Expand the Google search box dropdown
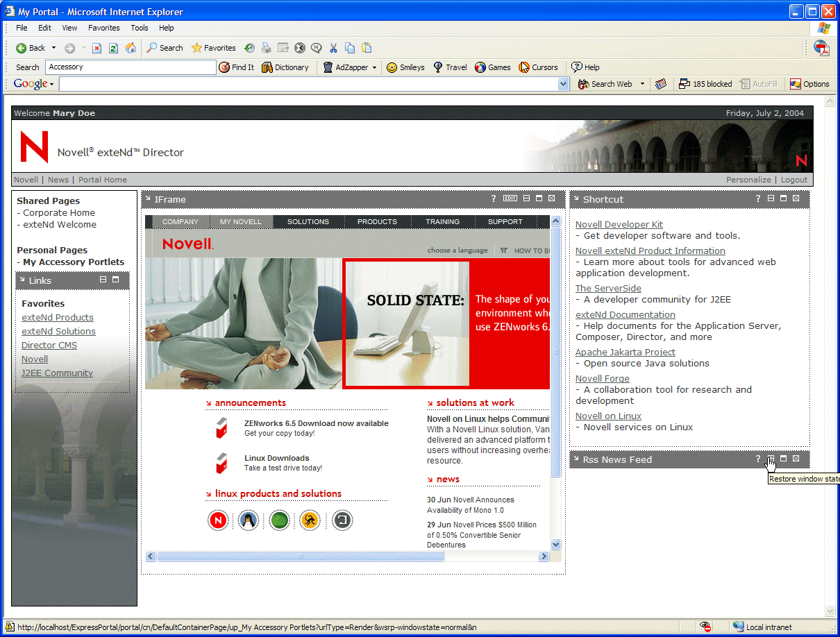The width and height of the screenshot is (840, 637). pyautogui.click(x=564, y=84)
